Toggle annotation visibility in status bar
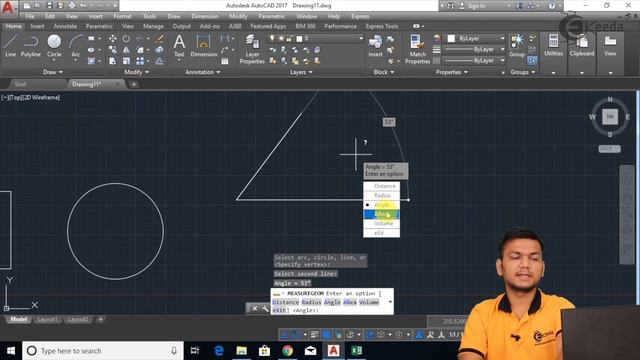 tap(419, 335)
